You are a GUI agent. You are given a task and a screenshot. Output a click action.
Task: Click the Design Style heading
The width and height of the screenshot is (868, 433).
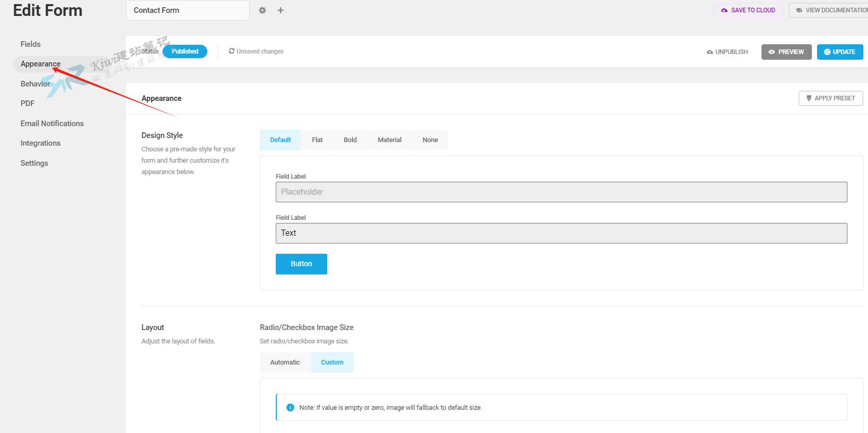[x=162, y=135]
